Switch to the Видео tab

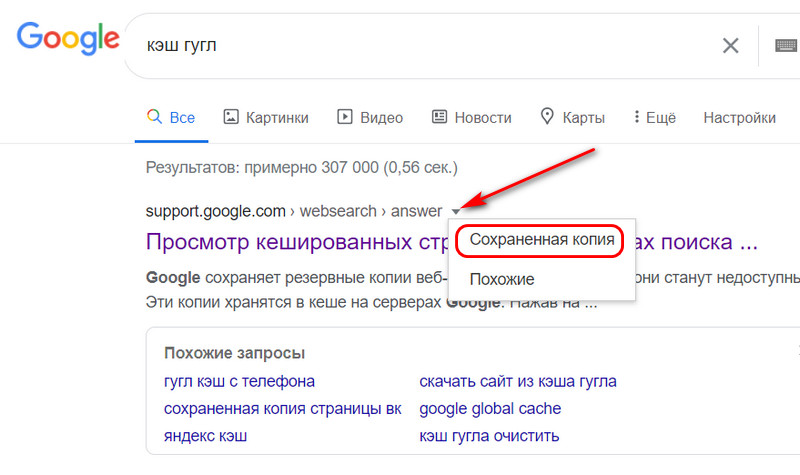[370, 117]
